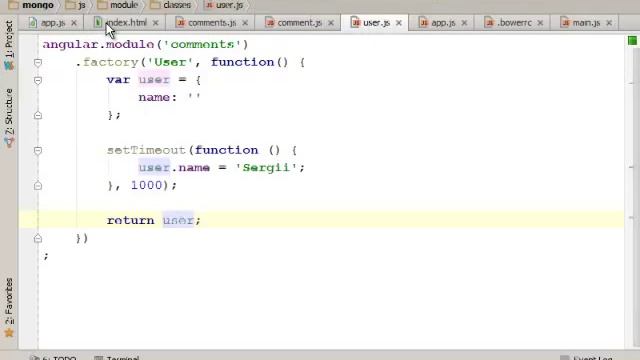This screenshot has height=360, width=640.
Task: Open the first app.js editor tab
Action: point(53,23)
